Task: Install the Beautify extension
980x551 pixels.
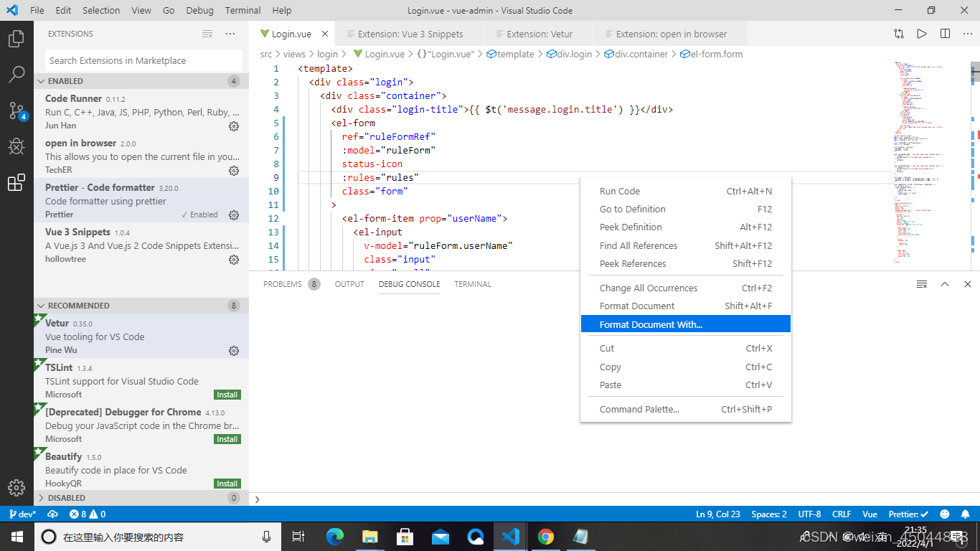Action: click(x=227, y=484)
